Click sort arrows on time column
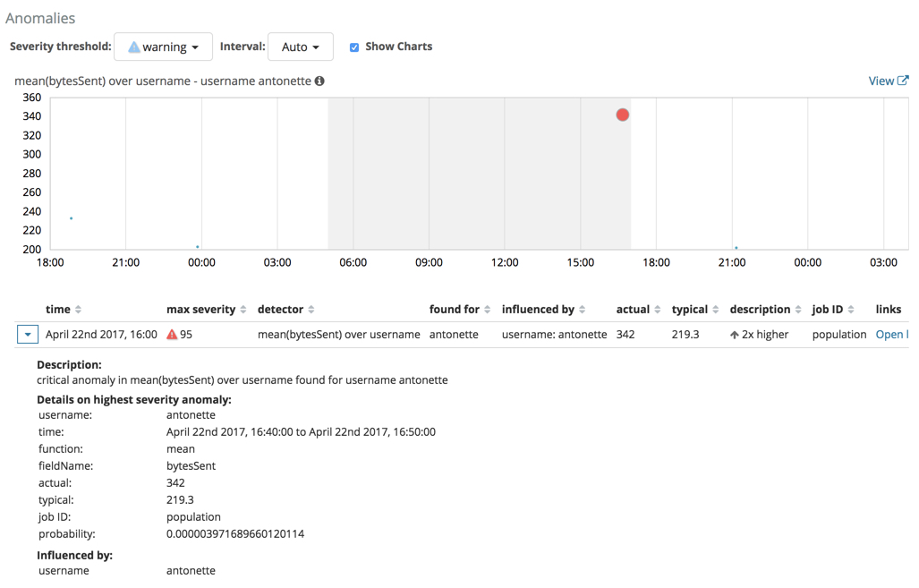This screenshot has width=919, height=588. [x=79, y=310]
